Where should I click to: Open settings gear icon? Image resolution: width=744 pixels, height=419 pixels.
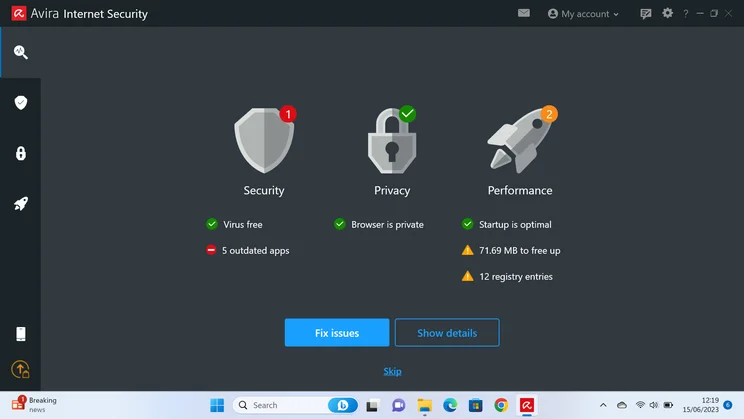point(667,13)
